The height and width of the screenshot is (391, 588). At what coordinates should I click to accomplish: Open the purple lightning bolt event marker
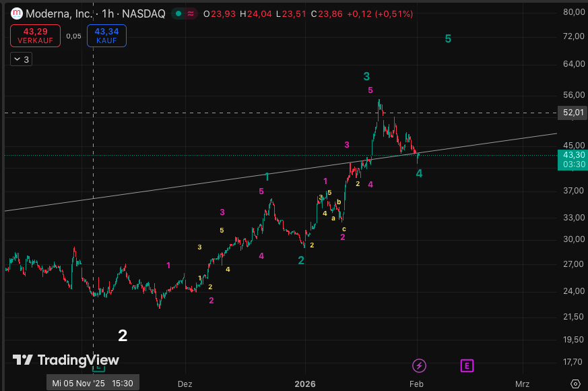tap(419, 365)
